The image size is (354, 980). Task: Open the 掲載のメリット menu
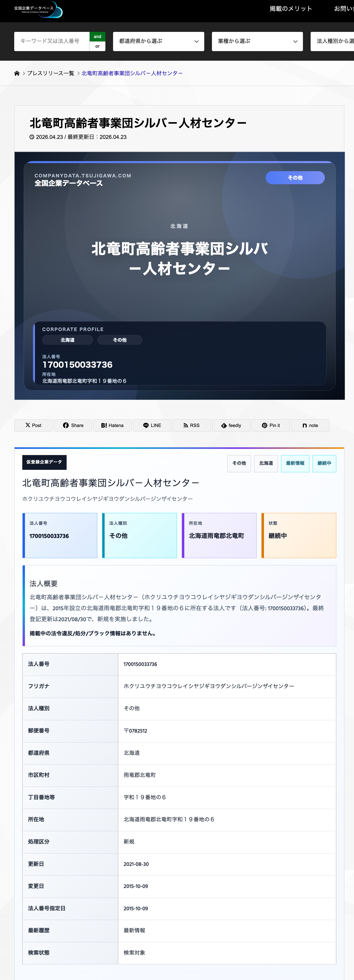click(x=290, y=8)
